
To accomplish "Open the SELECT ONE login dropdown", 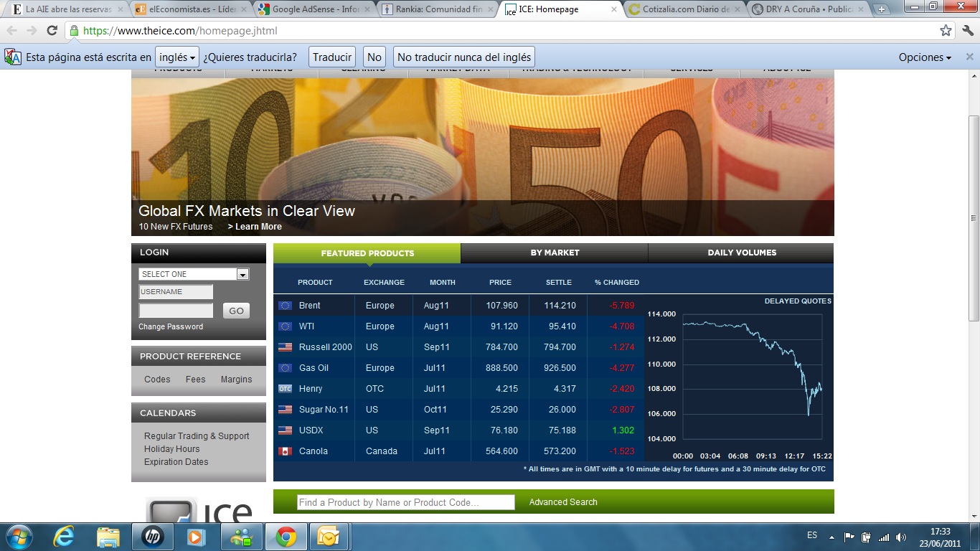I will click(194, 274).
